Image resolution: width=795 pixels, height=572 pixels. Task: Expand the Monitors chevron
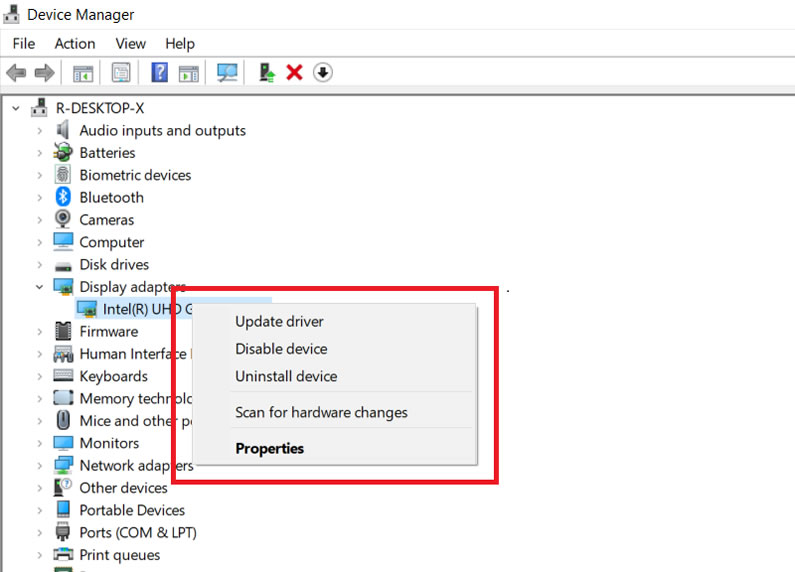coord(40,443)
